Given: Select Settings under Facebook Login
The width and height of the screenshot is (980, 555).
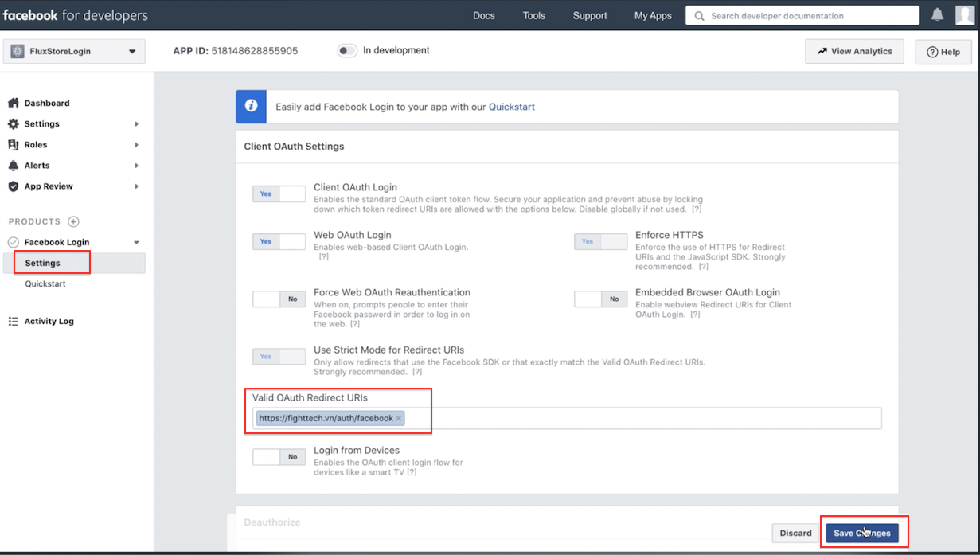Looking at the screenshot, I should pyautogui.click(x=42, y=263).
